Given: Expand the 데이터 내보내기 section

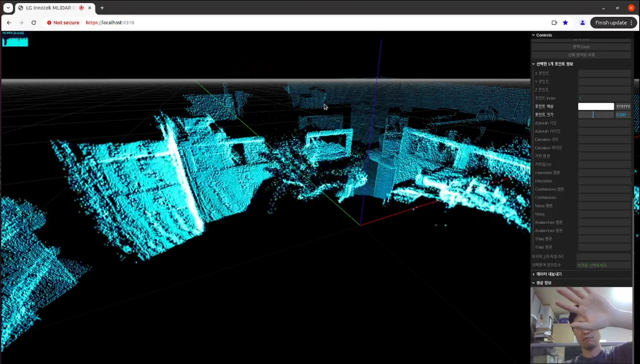Looking at the screenshot, I should [x=548, y=274].
